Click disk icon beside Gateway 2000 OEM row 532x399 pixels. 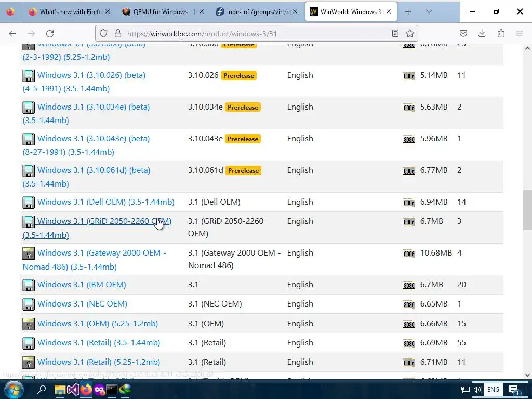pyautogui.click(x=29, y=254)
